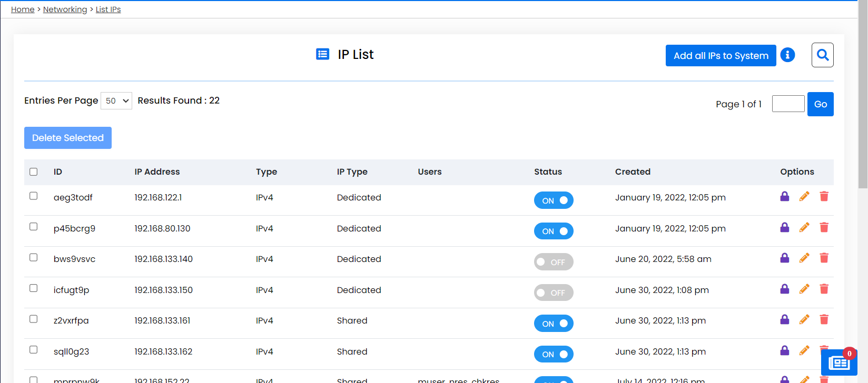Select checkbox for p45bcrg9 row

(34, 227)
